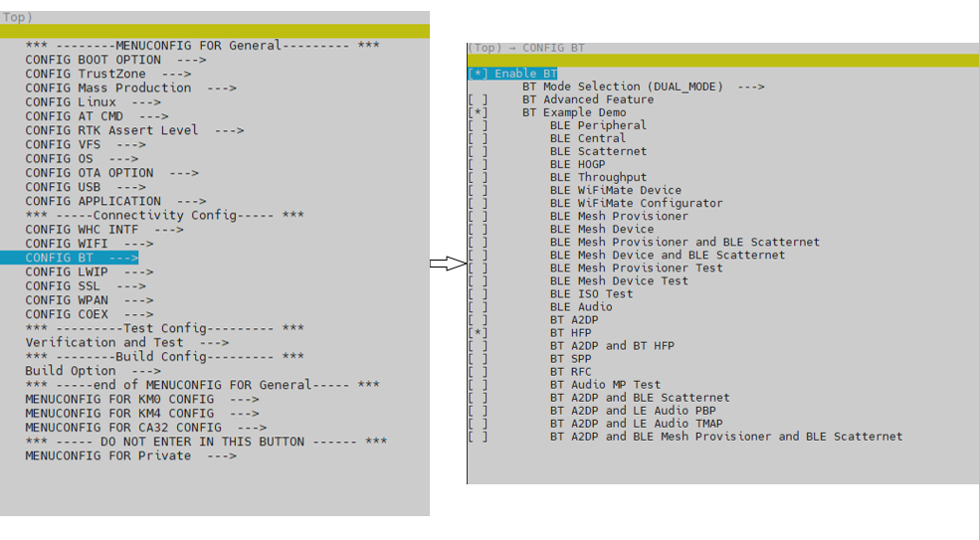Open the highlighted CONFIG BT entry
The height and width of the screenshot is (540, 980).
(x=82, y=258)
